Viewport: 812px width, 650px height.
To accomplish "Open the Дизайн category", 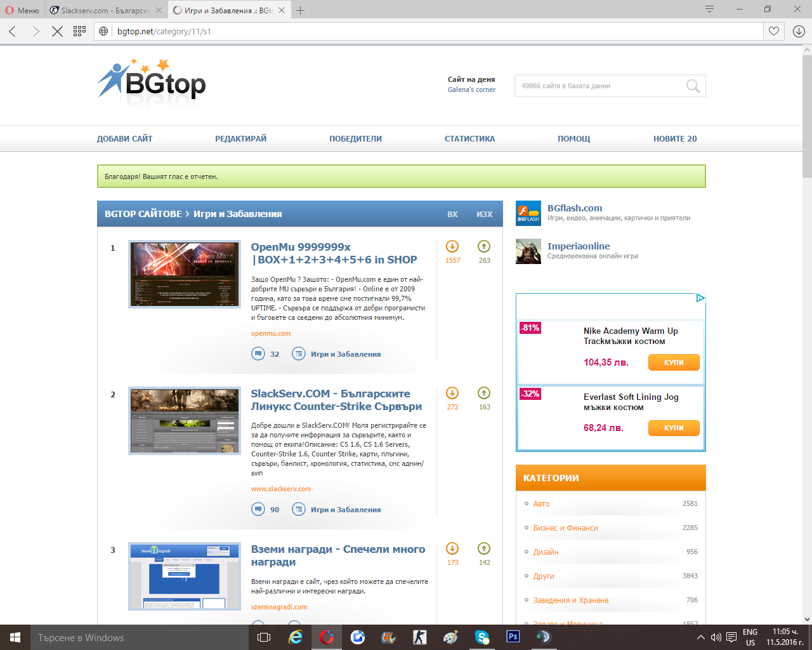I will pyautogui.click(x=546, y=552).
